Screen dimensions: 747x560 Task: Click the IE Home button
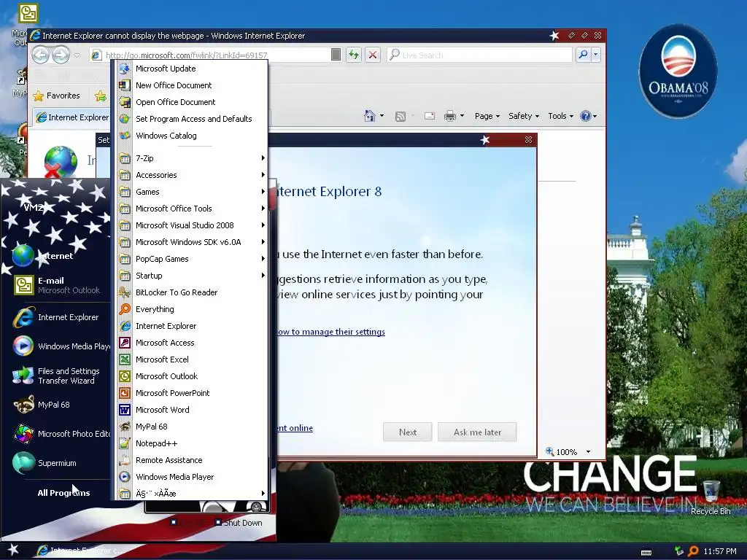click(x=369, y=116)
